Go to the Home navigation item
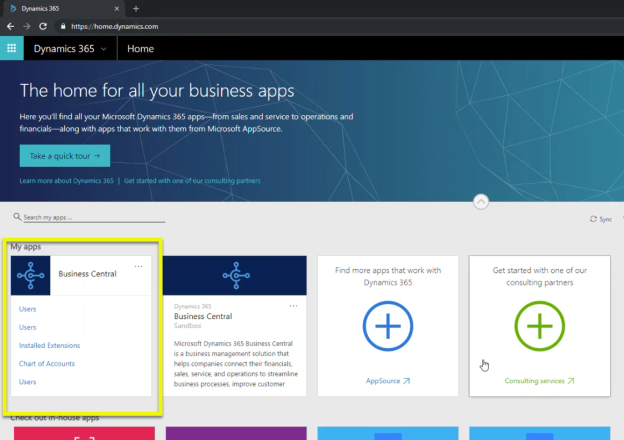 (x=140, y=49)
